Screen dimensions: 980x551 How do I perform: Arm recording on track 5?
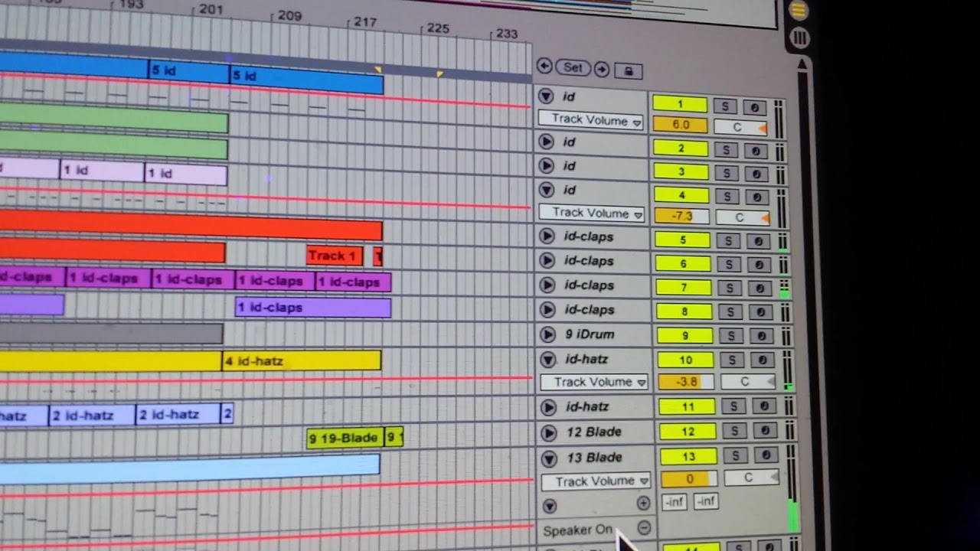pyautogui.click(x=757, y=241)
